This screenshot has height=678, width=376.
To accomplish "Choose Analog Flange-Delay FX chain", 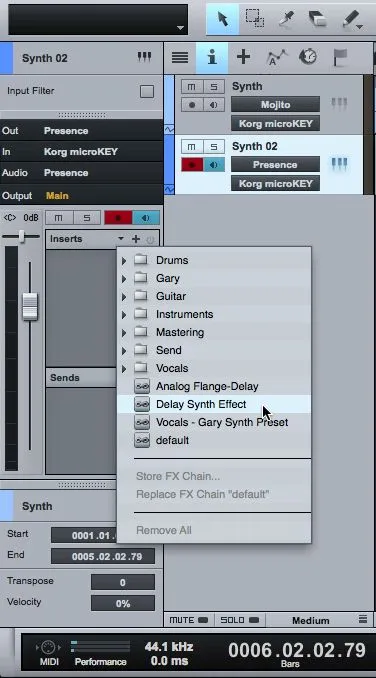I will (214, 386).
